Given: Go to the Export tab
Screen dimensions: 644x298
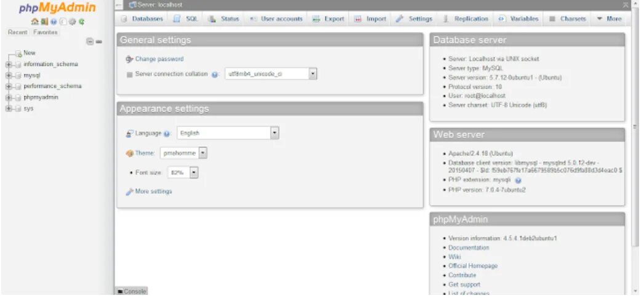Looking at the screenshot, I should 328,19.
